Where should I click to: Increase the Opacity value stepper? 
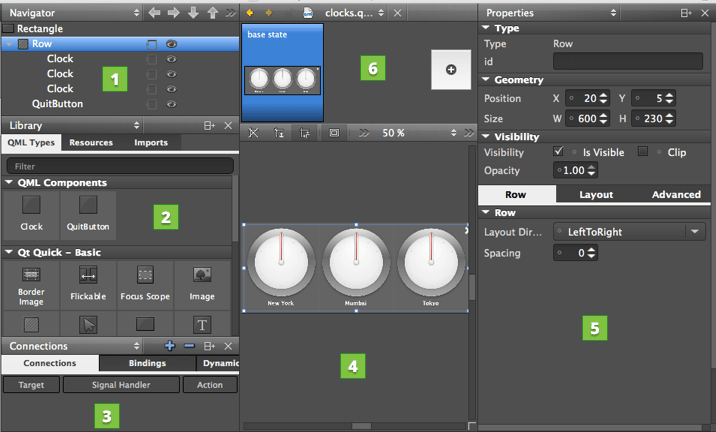coord(593,167)
